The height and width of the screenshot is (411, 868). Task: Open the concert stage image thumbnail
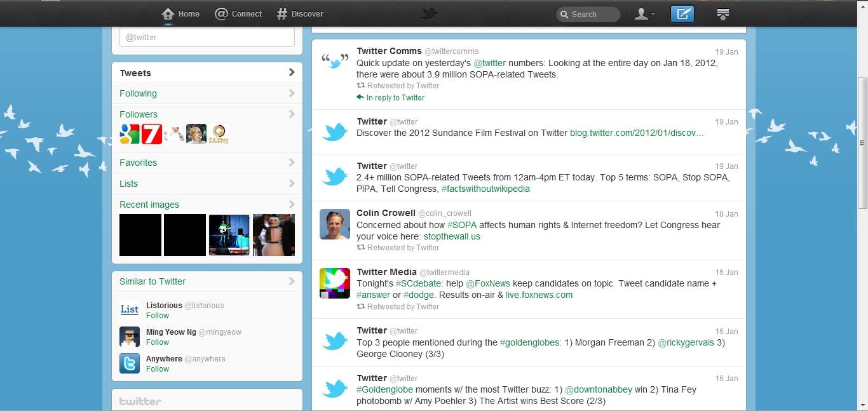click(229, 235)
